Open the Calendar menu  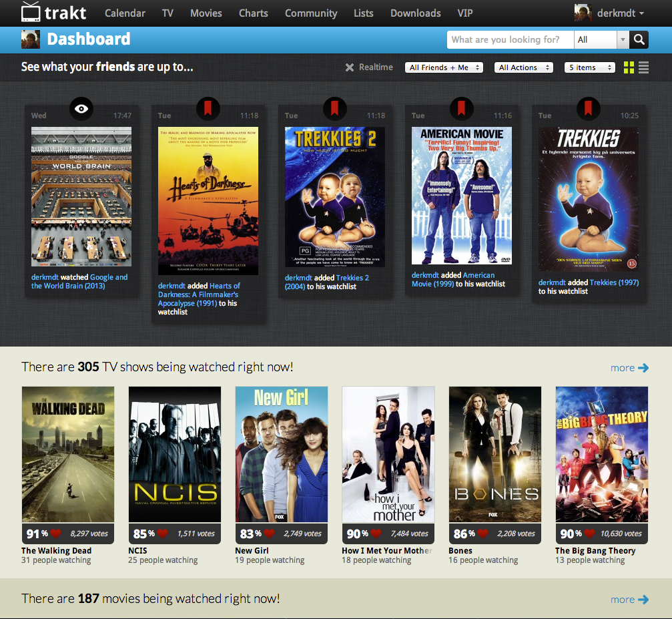pyautogui.click(x=125, y=13)
